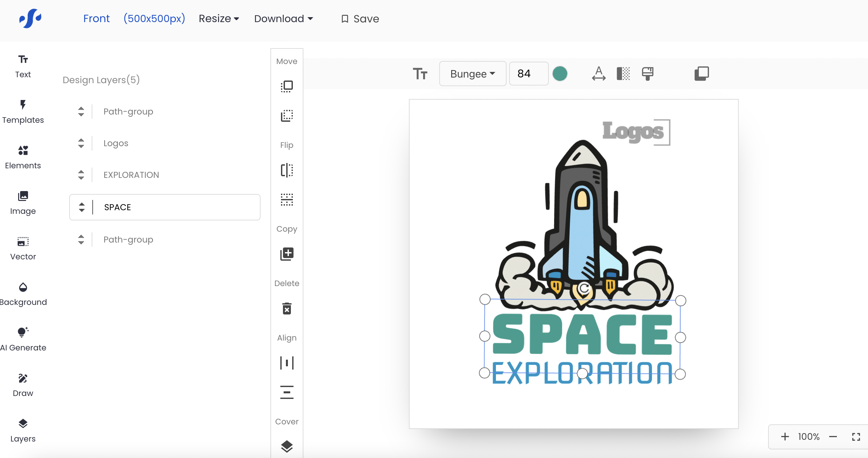868x458 pixels.
Task: Open the Resize dropdown menu
Action: [219, 18]
